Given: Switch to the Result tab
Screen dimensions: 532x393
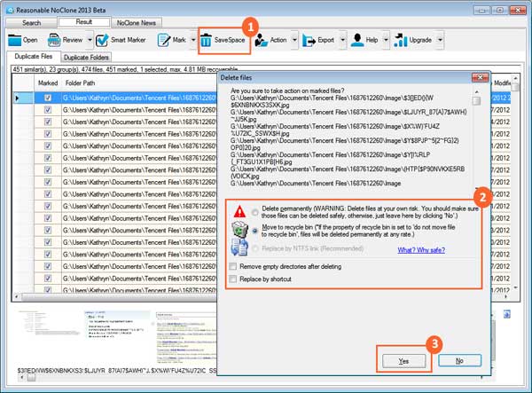Looking at the screenshot, I should pos(84,22).
